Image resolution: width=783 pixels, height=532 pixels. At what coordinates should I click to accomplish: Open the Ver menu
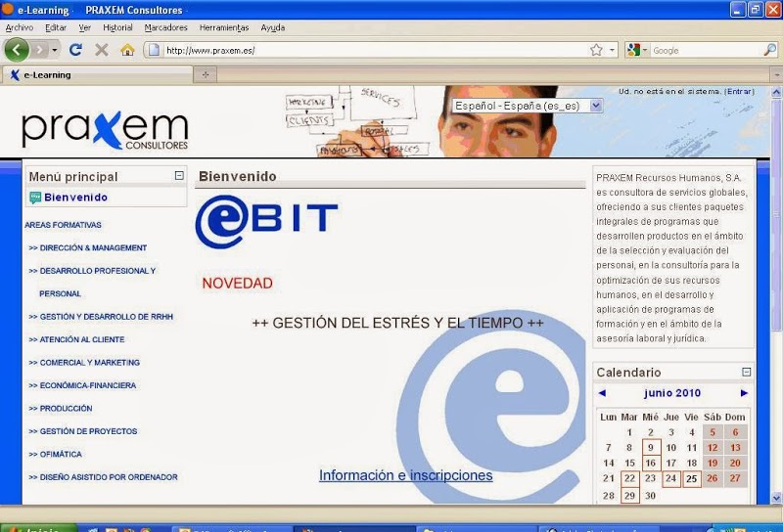click(84, 27)
